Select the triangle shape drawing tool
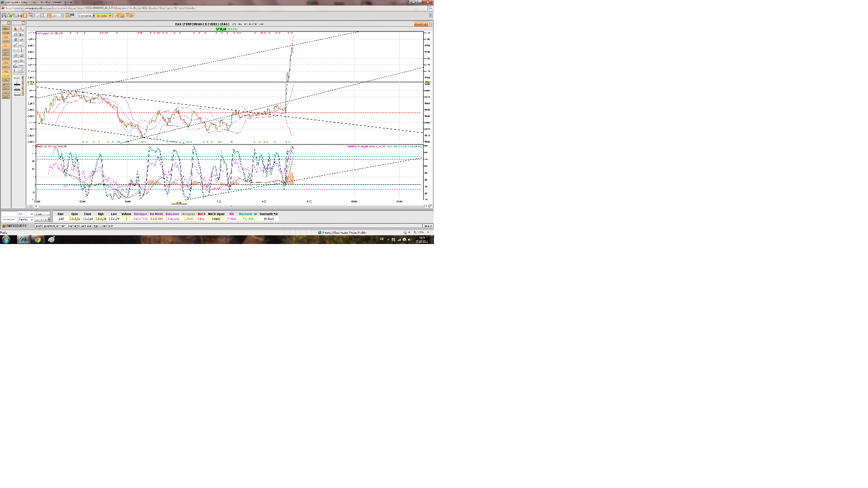This screenshot has width=868, height=488. coord(15,60)
